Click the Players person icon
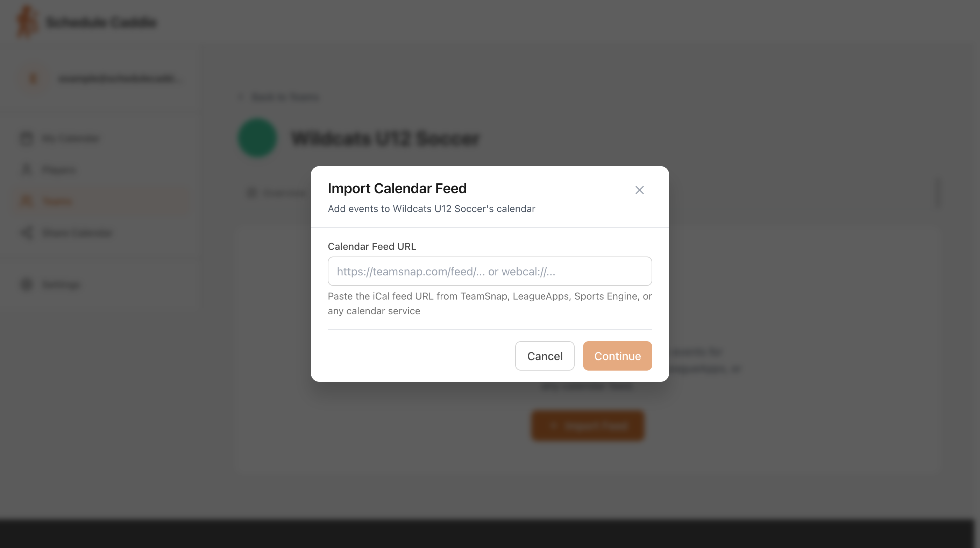This screenshot has width=980, height=548. pyautogui.click(x=27, y=169)
